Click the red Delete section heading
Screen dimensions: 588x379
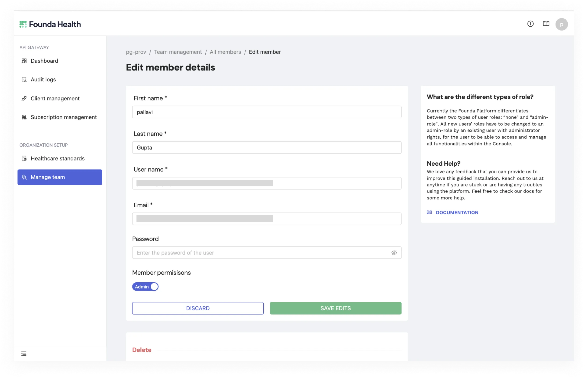(x=142, y=350)
